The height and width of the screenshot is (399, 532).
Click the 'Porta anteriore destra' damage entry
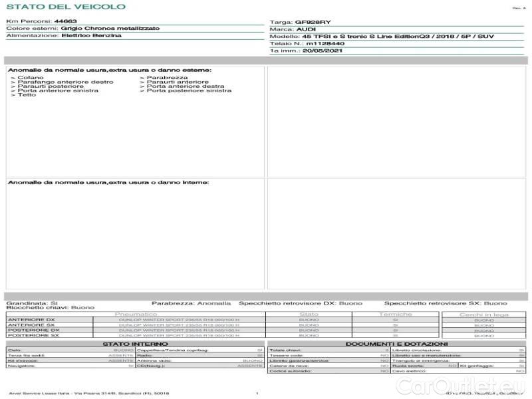[x=186, y=86]
